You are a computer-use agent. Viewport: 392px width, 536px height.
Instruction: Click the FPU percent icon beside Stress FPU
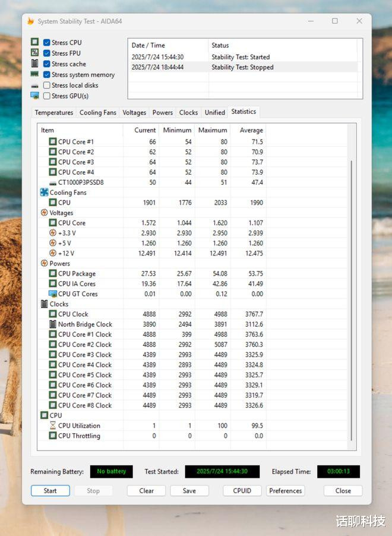click(x=34, y=52)
